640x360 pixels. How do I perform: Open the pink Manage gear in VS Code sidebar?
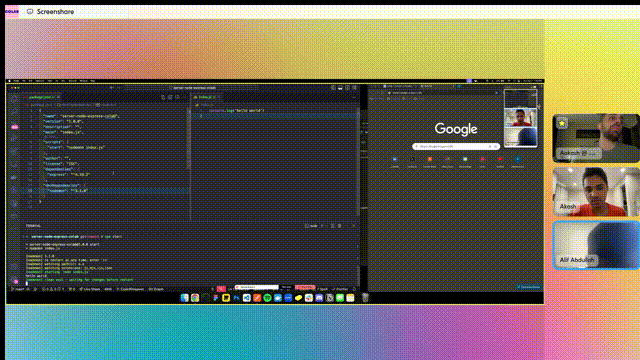coord(16,281)
